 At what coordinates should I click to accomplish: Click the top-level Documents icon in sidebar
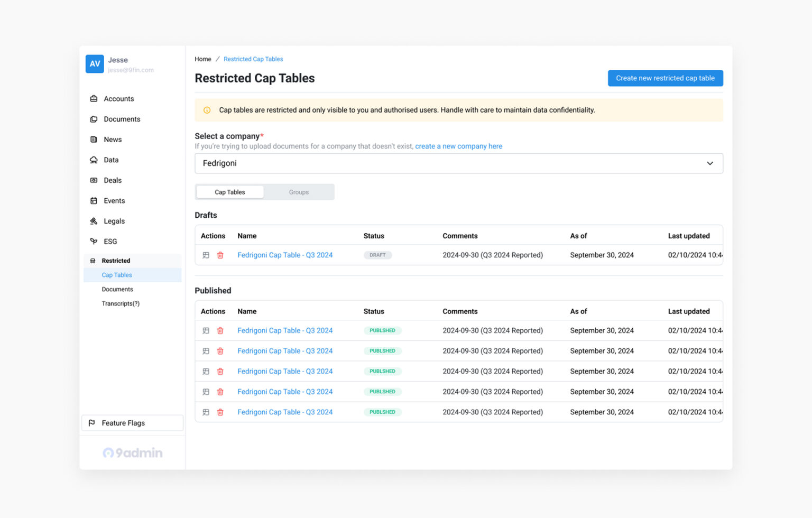(x=94, y=119)
